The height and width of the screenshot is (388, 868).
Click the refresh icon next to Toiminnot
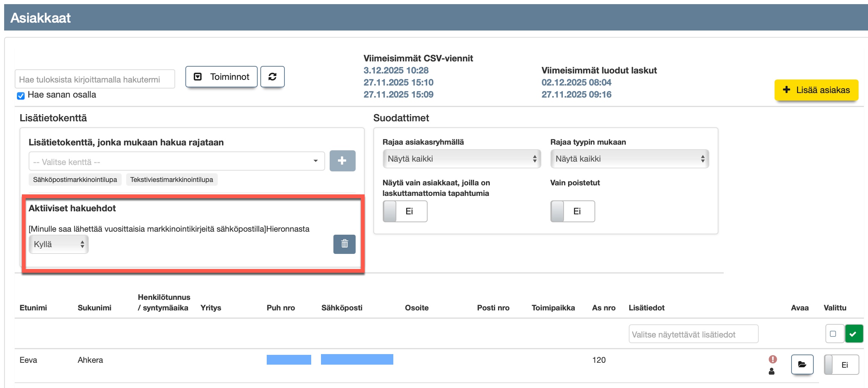point(272,77)
